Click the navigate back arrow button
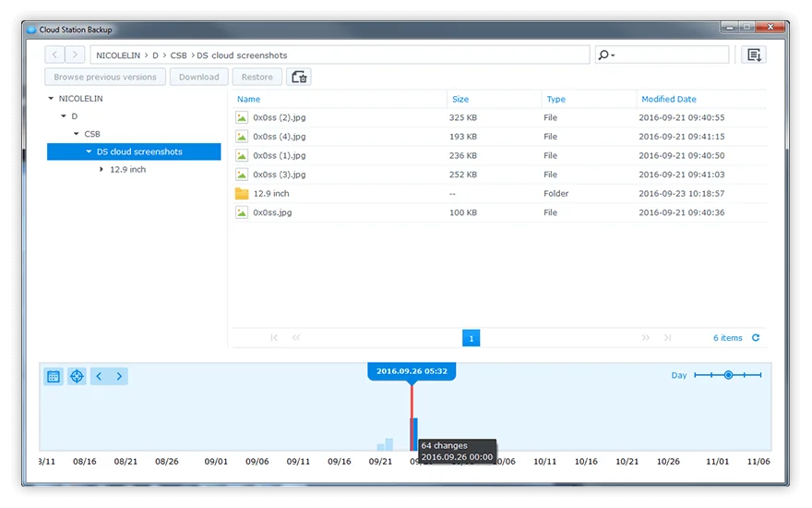The width and height of the screenshot is (812, 508). click(x=54, y=55)
